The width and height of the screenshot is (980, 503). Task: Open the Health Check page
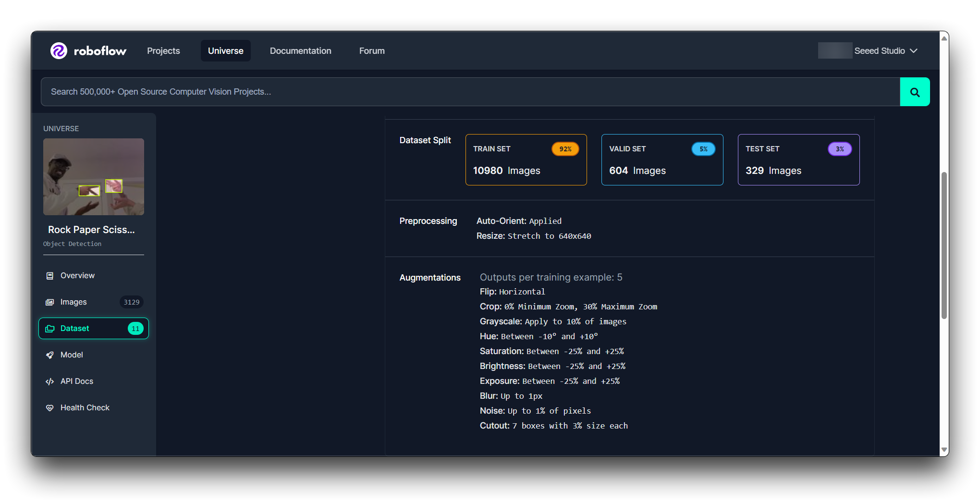click(x=94, y=408)
